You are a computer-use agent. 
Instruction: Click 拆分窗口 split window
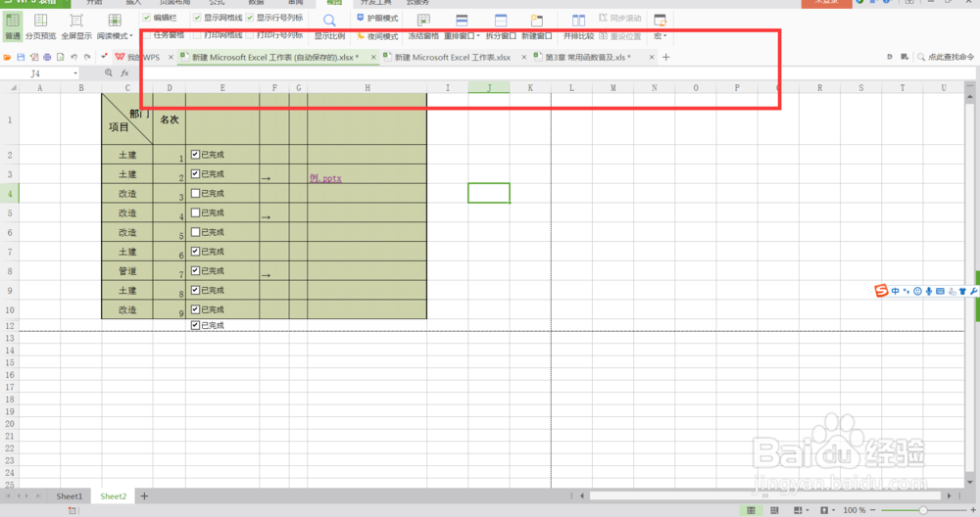pyautogui.click(x=501, y=26)
